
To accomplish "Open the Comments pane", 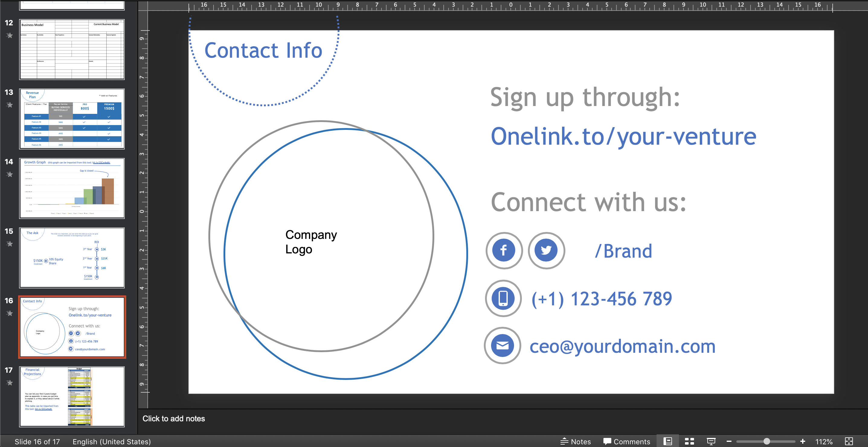I will 627,441.
